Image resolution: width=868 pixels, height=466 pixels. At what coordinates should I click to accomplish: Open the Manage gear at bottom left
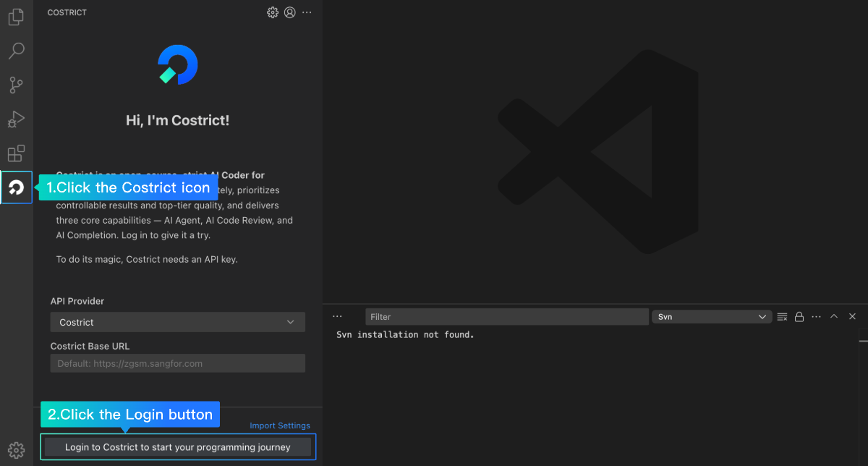[16, 450]
